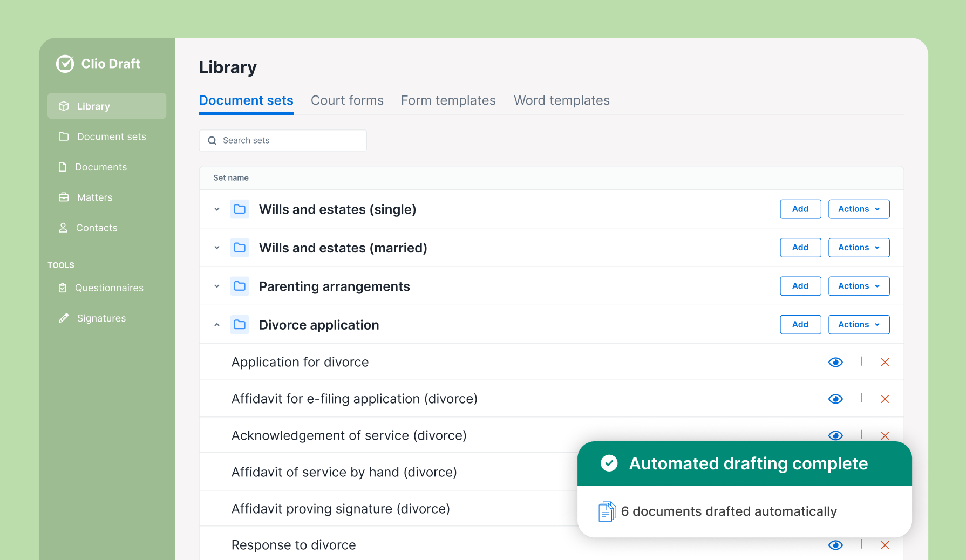Click the Wills and estates (married) folder icon
The width and height of the screenshot is (966, 560).
coord(240,248)
